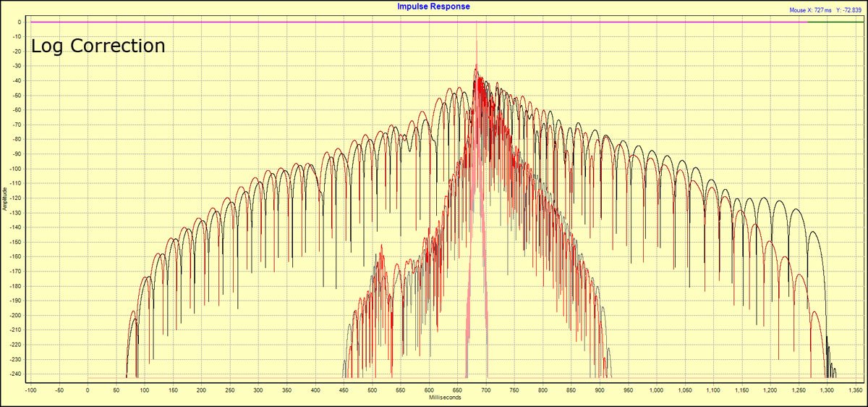Viewport: 868px width, 407px height.
Task: Click the 1,000 tick label on the time axis
Action: pos(657,390)
